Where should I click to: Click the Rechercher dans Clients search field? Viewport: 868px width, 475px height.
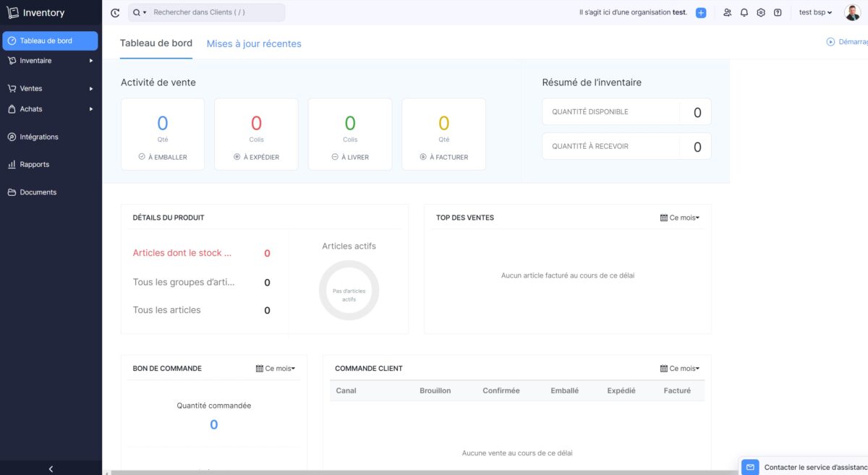[x=216, y=12]
